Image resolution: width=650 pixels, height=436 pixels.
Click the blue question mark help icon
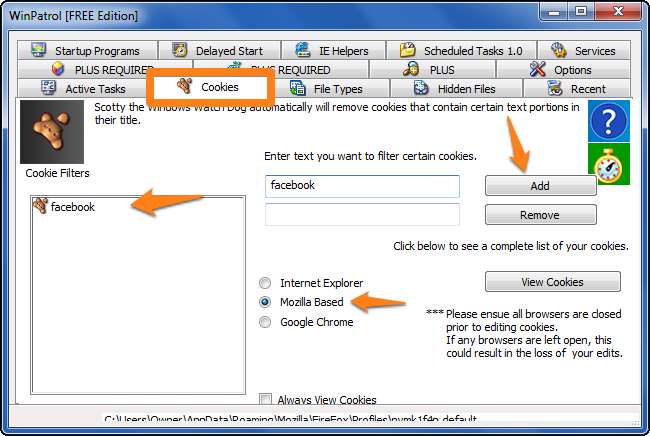click(x=609, y=121)
